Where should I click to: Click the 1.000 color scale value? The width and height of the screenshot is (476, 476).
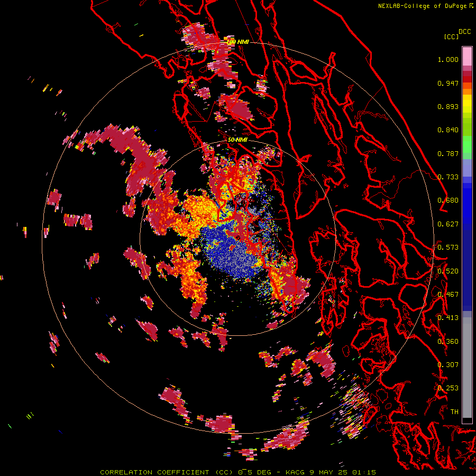(448, 59)
